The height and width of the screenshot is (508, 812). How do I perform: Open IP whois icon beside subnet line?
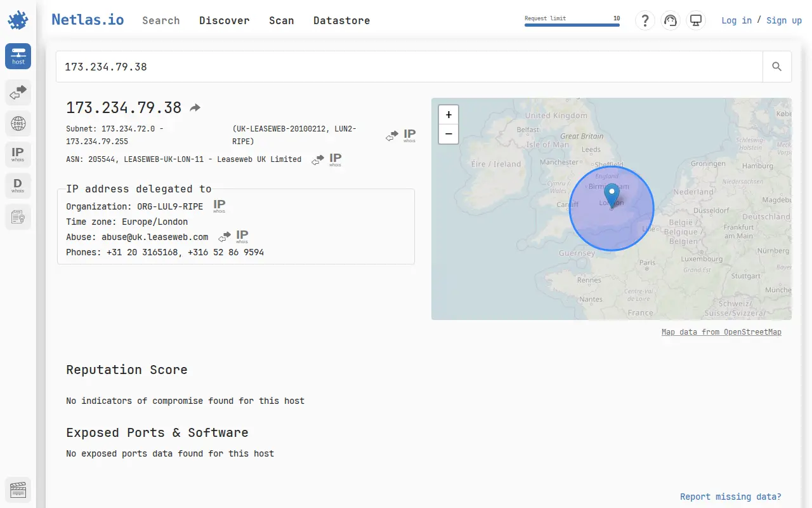click(x=410, y=135)
